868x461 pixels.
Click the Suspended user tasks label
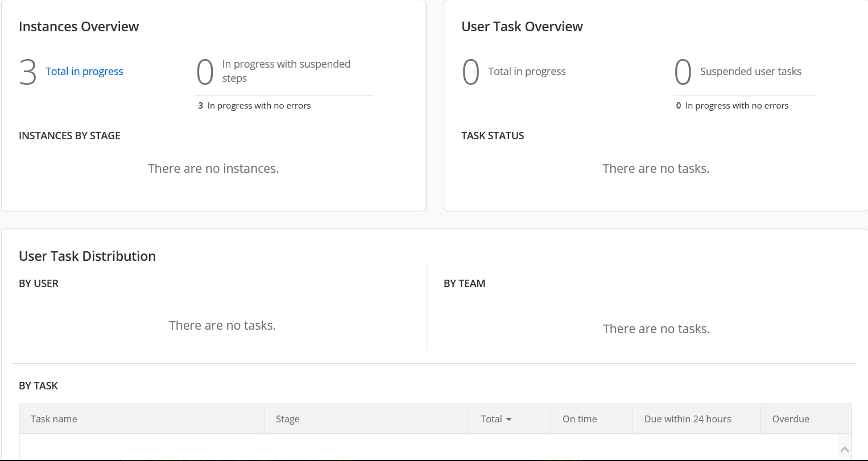click(750, 72)
